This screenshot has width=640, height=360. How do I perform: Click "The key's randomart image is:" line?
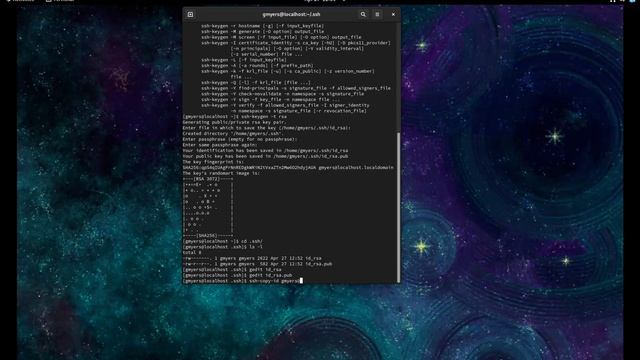[221, 174]
